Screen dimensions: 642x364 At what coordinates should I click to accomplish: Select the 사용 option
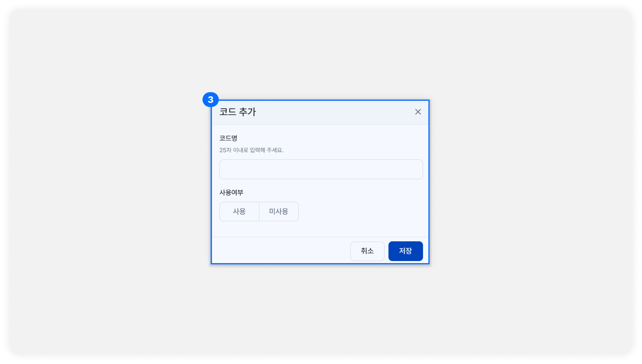click(x=239, y=212)
